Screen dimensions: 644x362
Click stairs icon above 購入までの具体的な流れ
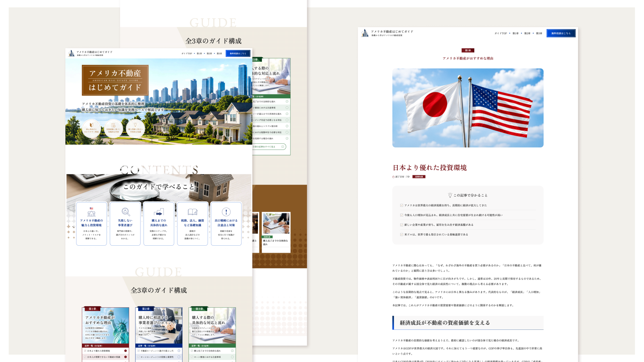point(159,212)
